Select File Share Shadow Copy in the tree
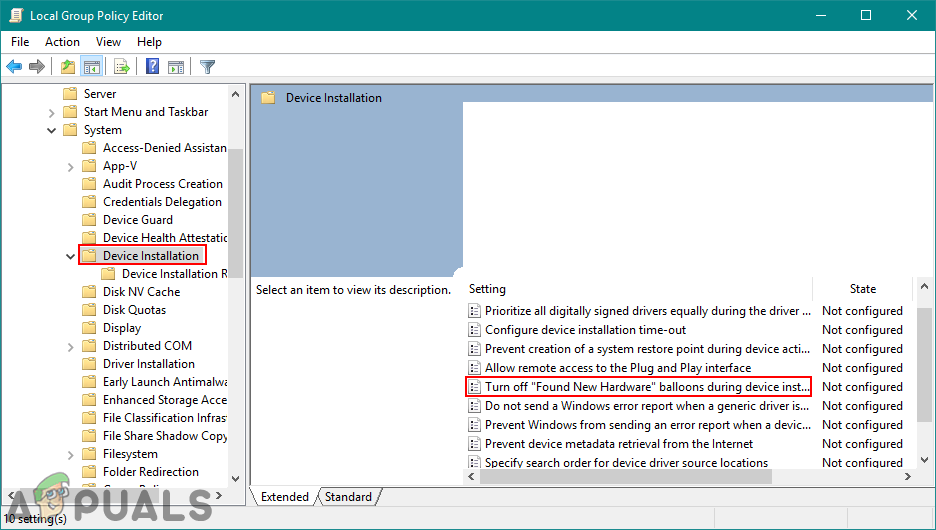 [x=165, y=436]
